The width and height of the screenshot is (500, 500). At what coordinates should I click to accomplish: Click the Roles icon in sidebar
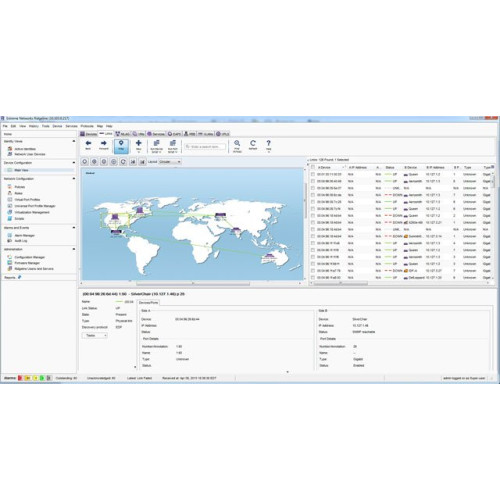[x=10, y=193]
